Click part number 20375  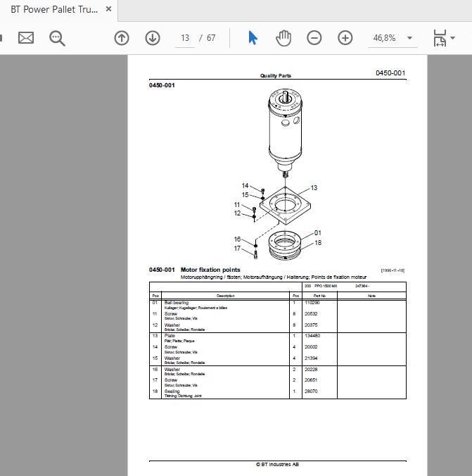click(311, 325)
